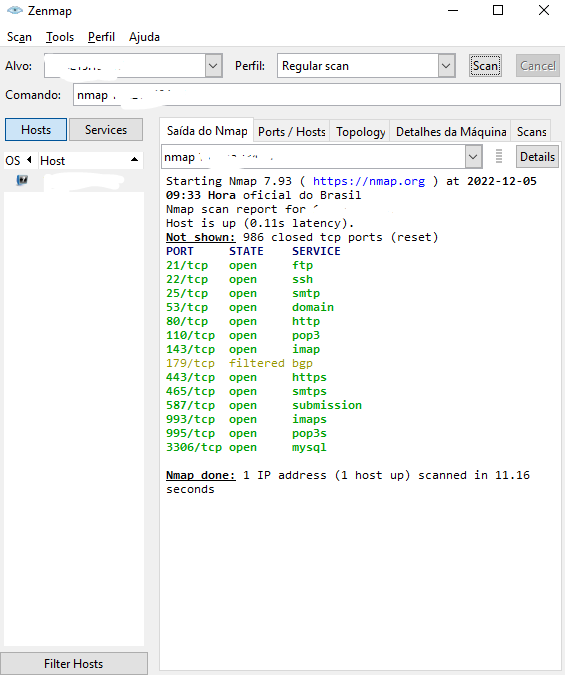Click the PORT column heading in output
The height and width of the screenshot is (675, 565).
180,251
